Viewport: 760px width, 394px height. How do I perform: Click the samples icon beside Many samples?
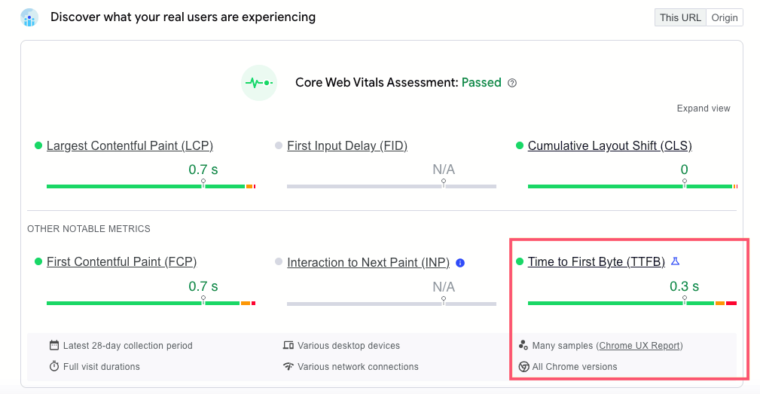(523, 345)
